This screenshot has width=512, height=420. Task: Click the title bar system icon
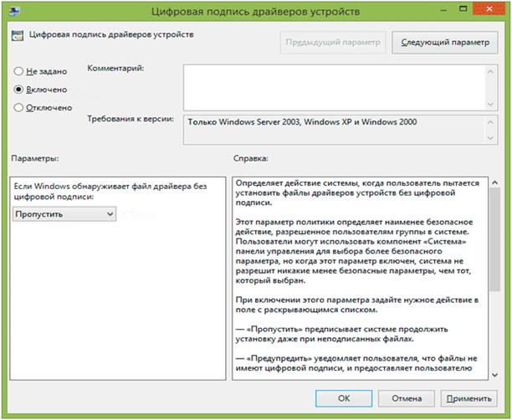[14, 11]
